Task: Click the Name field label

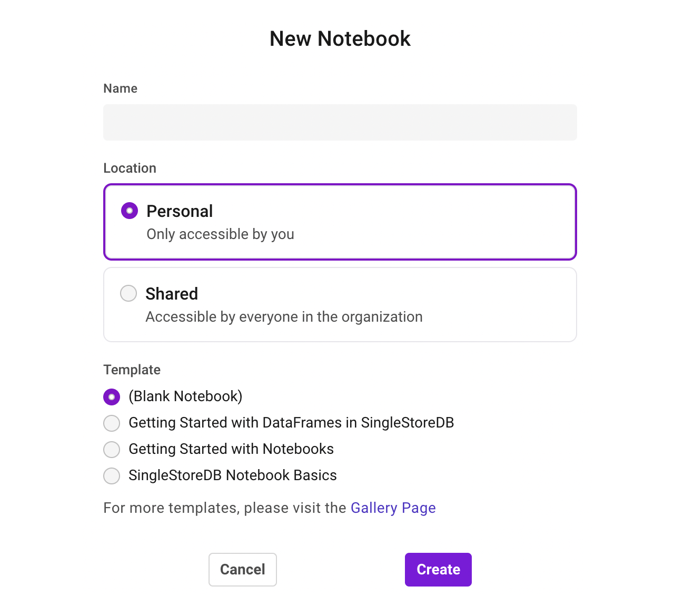Action: point(120,88)
